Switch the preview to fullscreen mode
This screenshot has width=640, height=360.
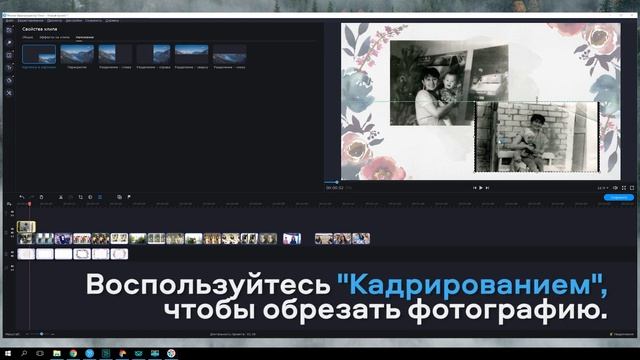coord(624,188)
